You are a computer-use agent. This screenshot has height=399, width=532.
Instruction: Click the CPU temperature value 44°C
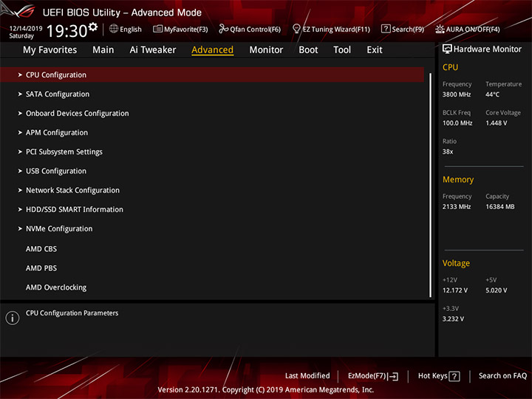(492, 95)
